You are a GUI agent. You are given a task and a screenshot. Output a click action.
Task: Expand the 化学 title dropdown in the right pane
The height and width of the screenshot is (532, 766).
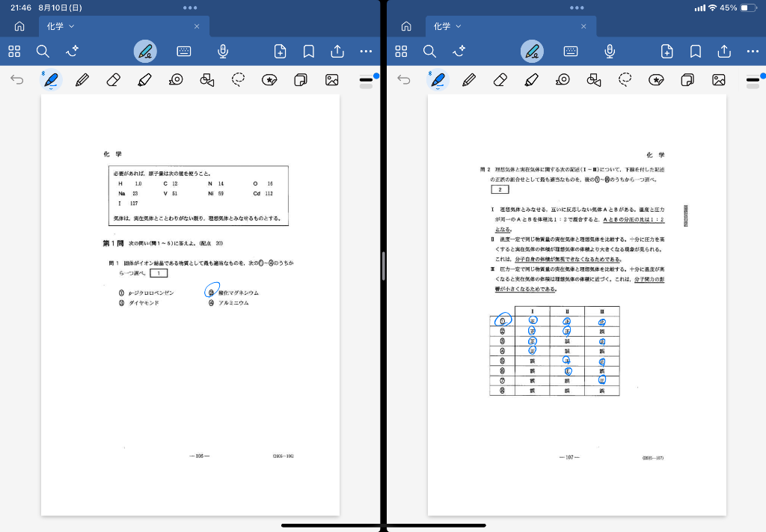[459, 26]
